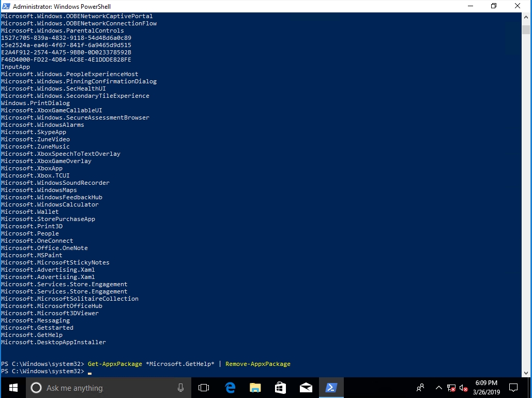
Task: Click the Microsoft.MicrosoftOfficeHub line
Action: (52, 306)
